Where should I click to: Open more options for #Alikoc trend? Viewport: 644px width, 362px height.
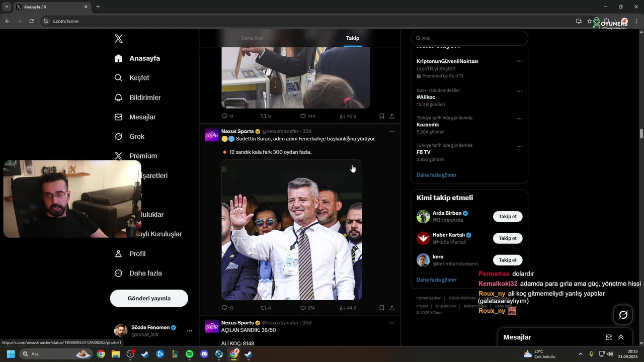519,92
